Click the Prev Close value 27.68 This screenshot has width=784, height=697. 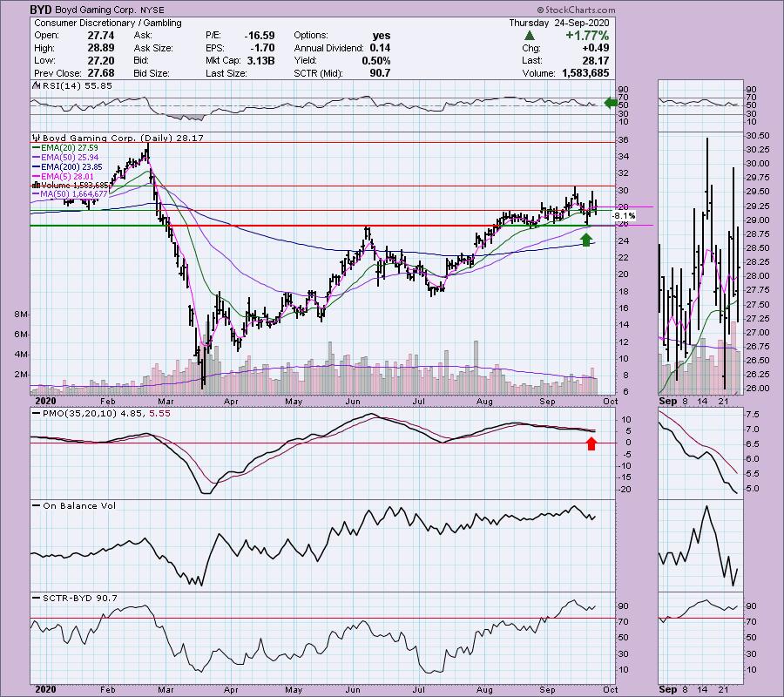[x=100, y=73]
